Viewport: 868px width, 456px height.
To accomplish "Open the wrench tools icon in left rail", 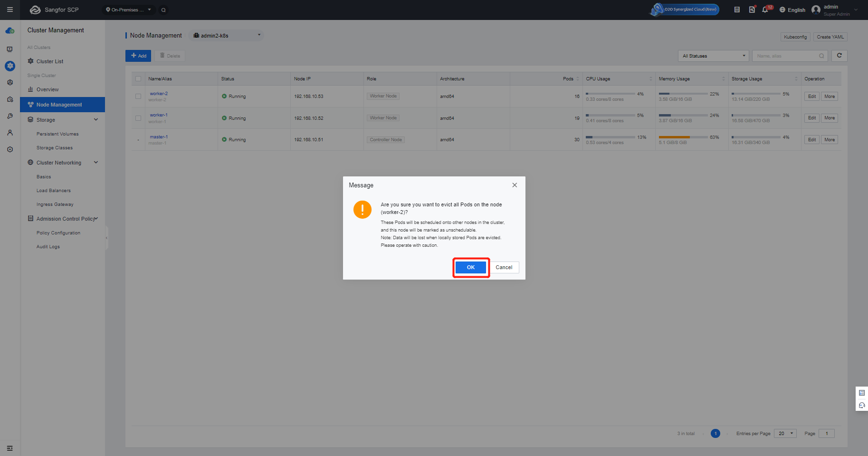I will [x=10, y=116].
